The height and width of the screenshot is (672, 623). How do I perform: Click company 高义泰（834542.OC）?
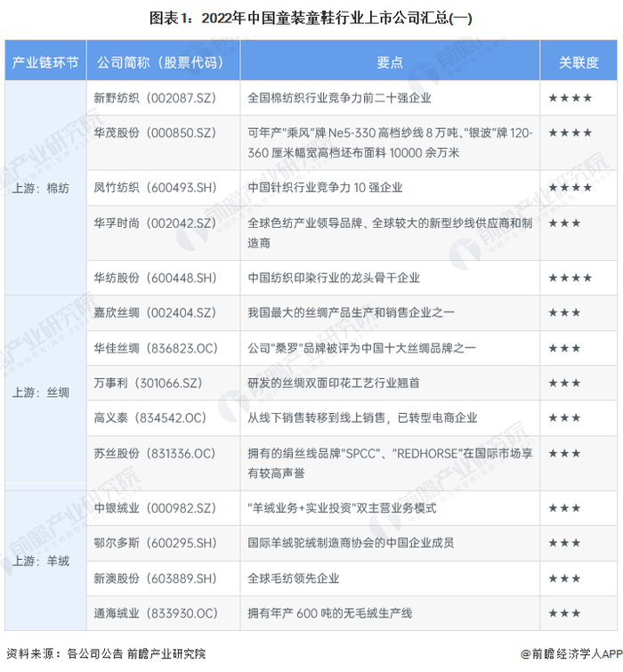[x=150, y=417]
